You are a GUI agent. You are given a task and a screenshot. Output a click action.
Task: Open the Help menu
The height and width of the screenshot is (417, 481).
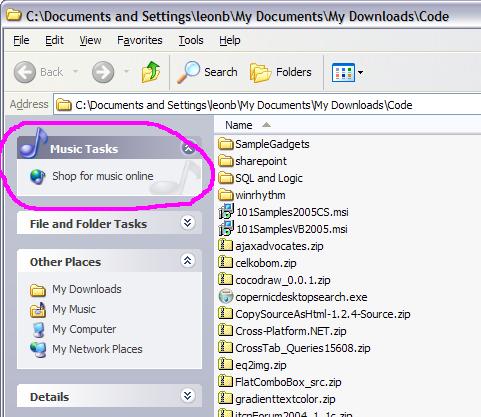[230, 40]
